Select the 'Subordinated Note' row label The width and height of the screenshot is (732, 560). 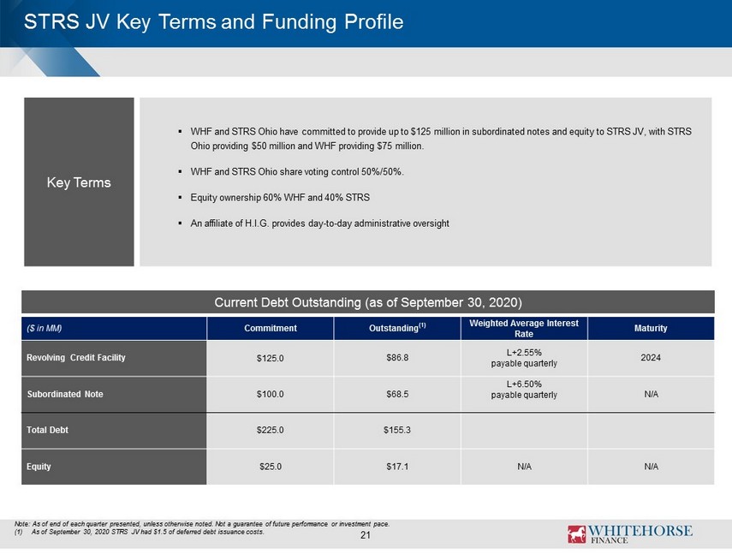(x=114, y=394)
